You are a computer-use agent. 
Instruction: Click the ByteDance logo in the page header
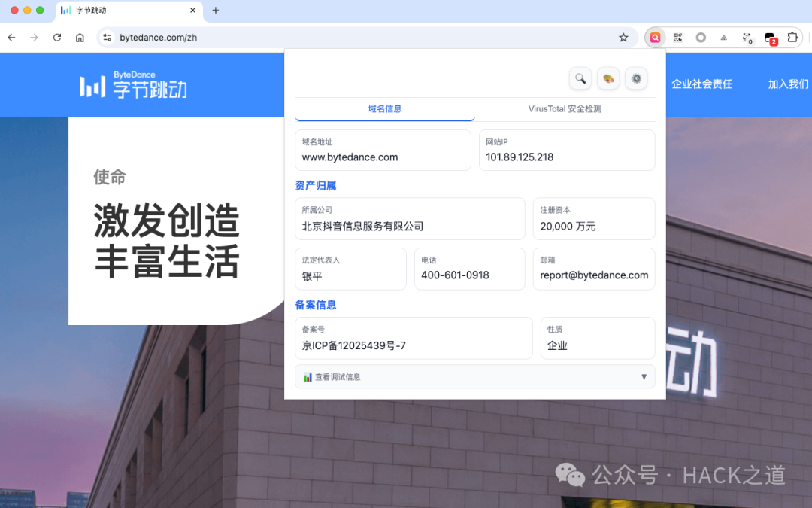(132, 85)
